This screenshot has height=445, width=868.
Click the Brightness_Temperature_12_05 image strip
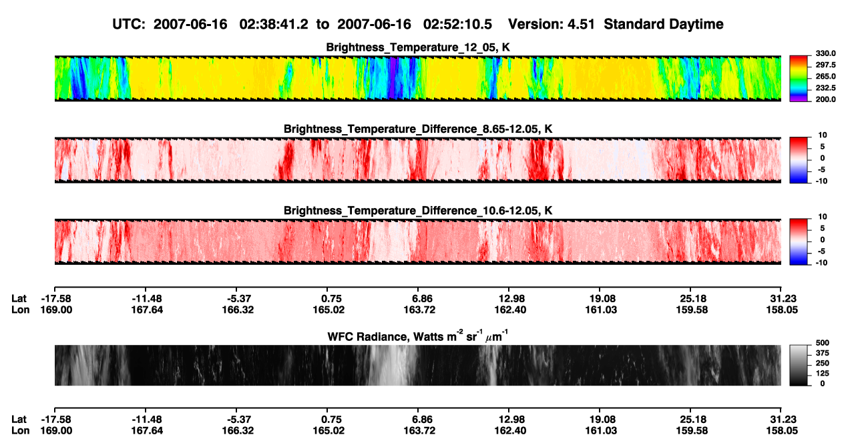pos(417,79)
